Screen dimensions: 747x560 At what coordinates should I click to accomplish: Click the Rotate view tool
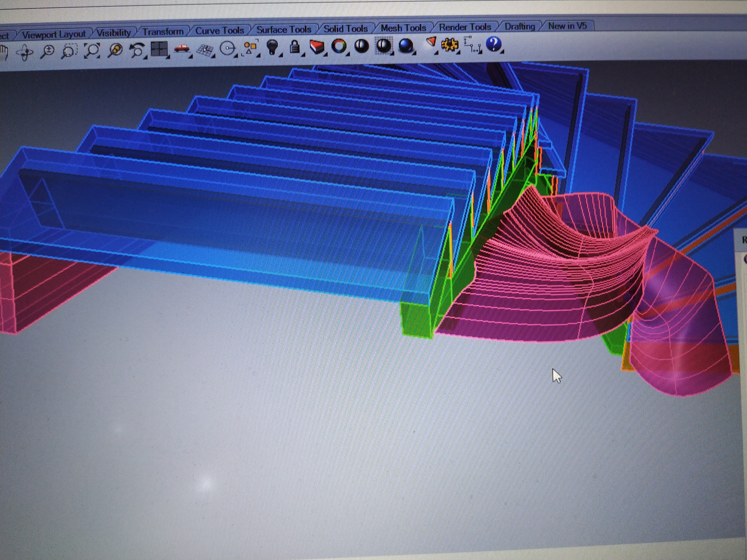[x=25, y=52]
